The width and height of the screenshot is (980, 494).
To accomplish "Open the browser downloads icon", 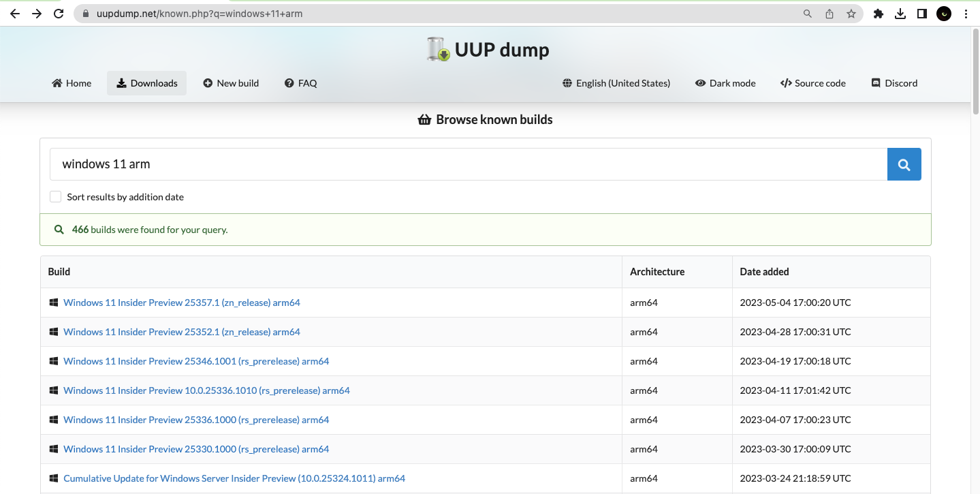I will [x=900, y=14].
